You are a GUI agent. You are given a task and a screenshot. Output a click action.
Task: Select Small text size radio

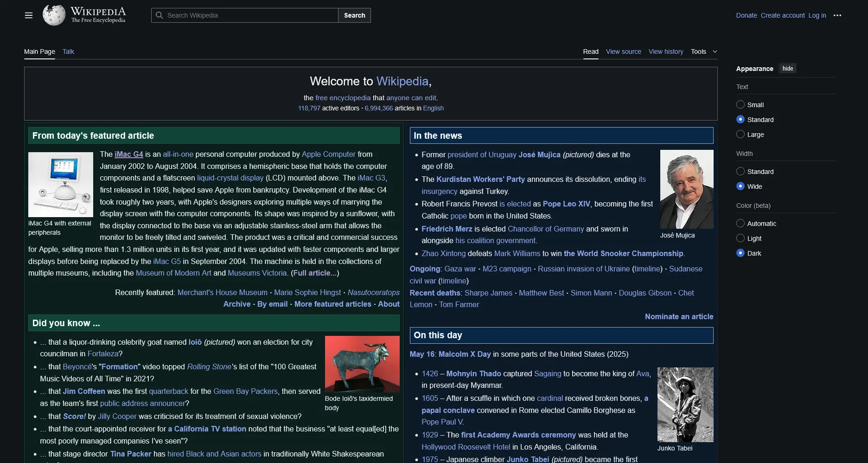pos(740,105)
